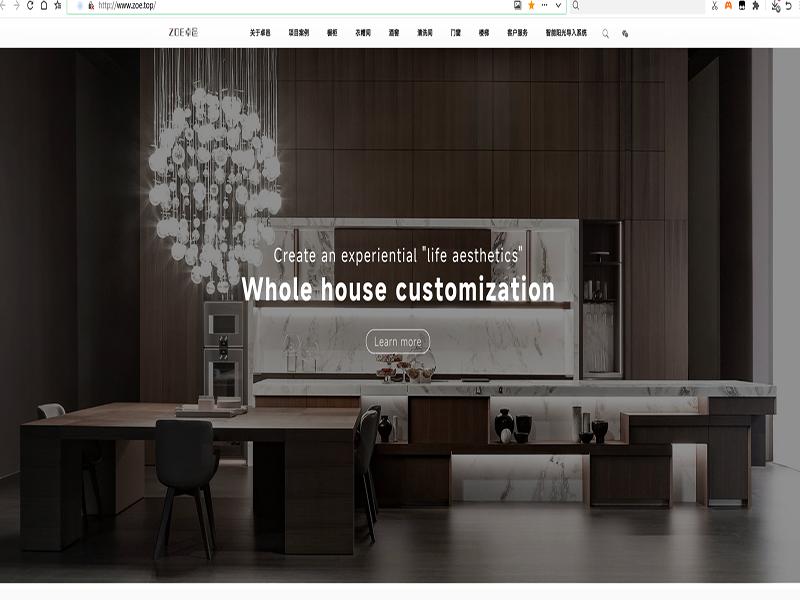800x600 pixels.
Task: Open the 关于卓邑 navigation menu
Action: click(x=260, y=33)
